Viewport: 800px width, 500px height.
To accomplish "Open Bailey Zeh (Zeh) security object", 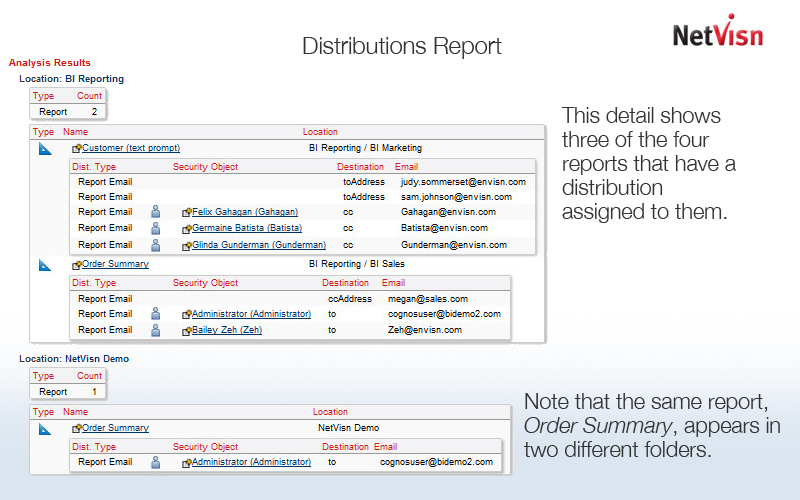I will [227, 330].
